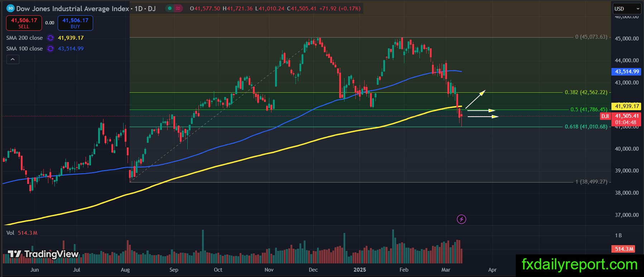Click the 0.00 spread value between Sell and Buy
Viewport: 644px width, 277px height.
coord(50,23)
